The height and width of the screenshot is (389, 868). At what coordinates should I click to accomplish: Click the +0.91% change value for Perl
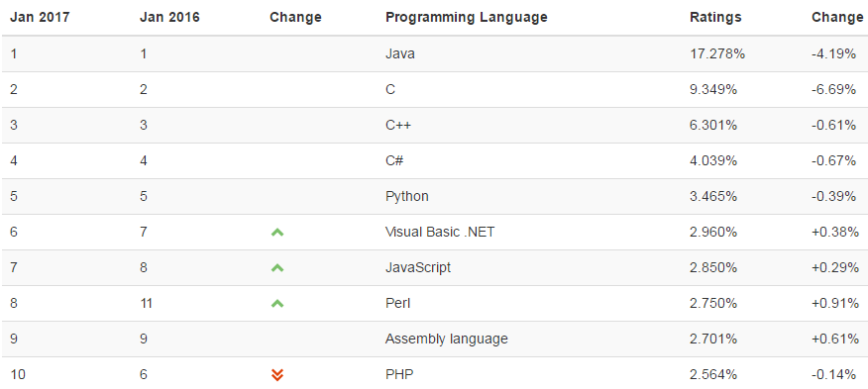pyautogui.click(x=834, y=303)
